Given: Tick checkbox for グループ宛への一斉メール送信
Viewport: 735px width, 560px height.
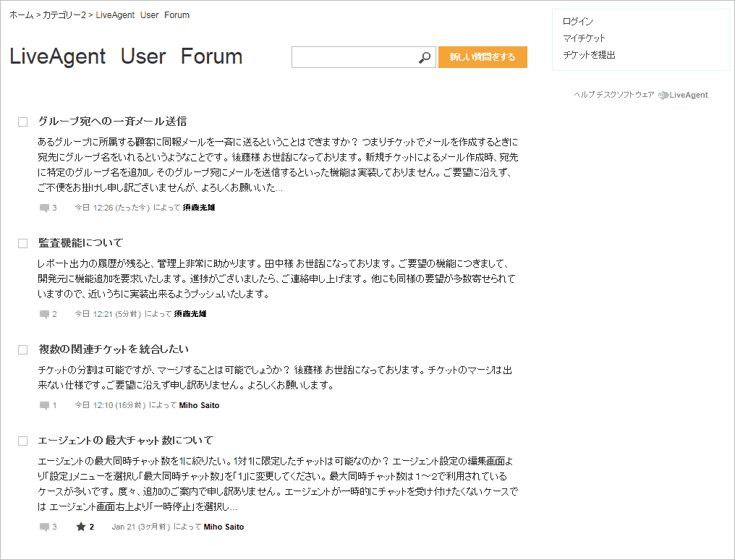Looking at the screenshot, I should coord(22,122).
